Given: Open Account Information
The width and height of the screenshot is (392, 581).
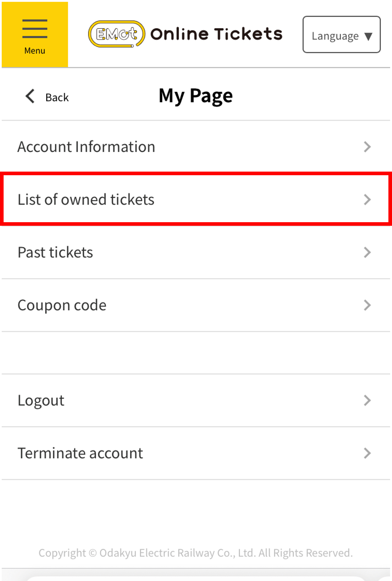Looking at the screenshot, I should coord(86,147).
